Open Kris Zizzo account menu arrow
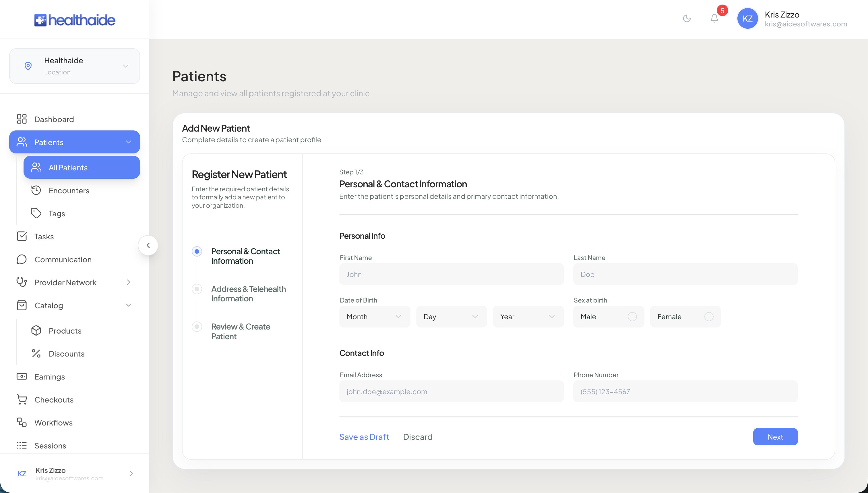This screenshot has width=868, height=493. [x=131, y=473]
